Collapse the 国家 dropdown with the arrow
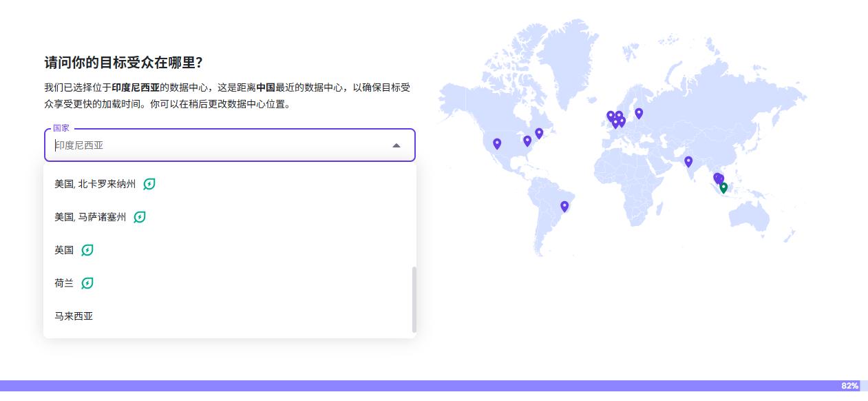Viewport: 868px width, 401px height. [x=396, y=145]
